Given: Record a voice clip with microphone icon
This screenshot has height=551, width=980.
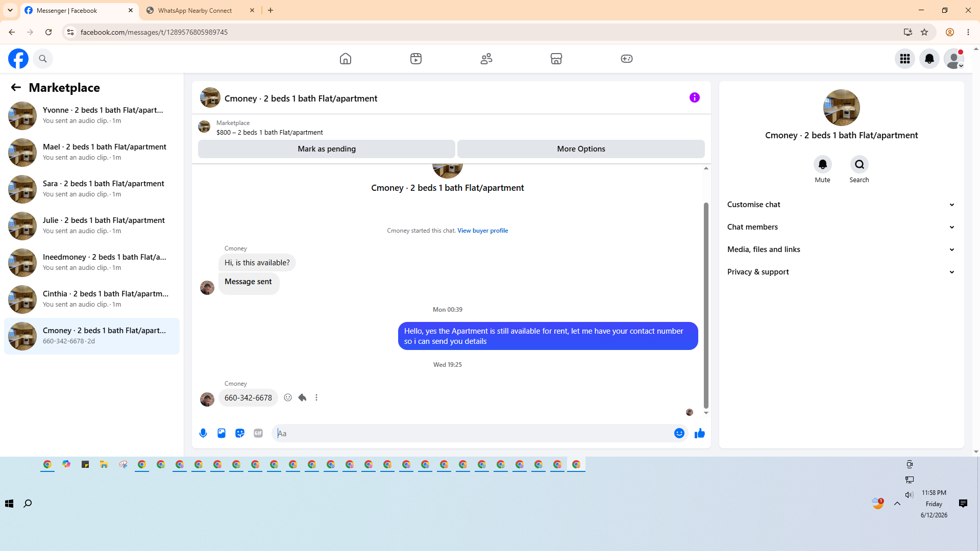Looking at the screenshot, I should click(x=203, y=433).
